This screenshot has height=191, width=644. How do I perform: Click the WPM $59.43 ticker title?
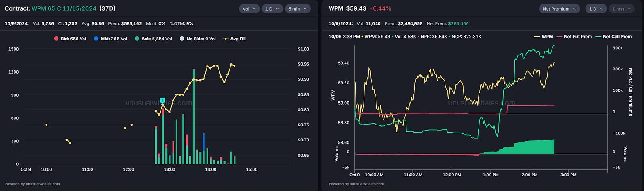tap(347, 8)
